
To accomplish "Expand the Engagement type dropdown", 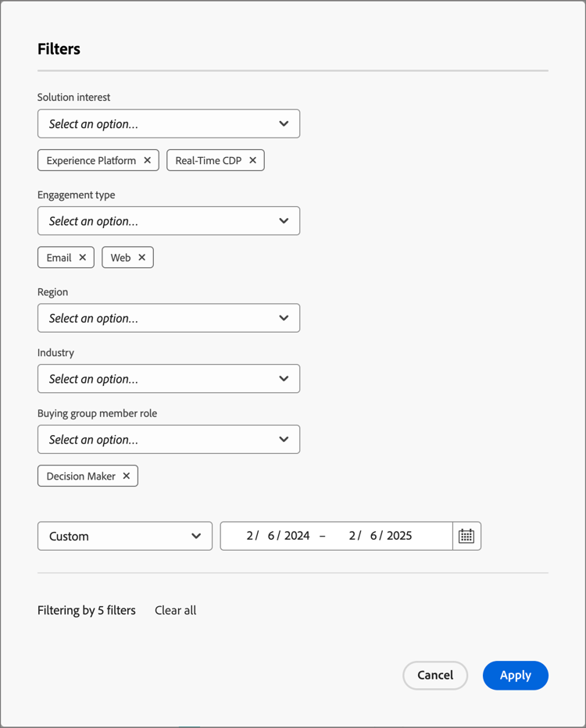I will tap(169, 221).
